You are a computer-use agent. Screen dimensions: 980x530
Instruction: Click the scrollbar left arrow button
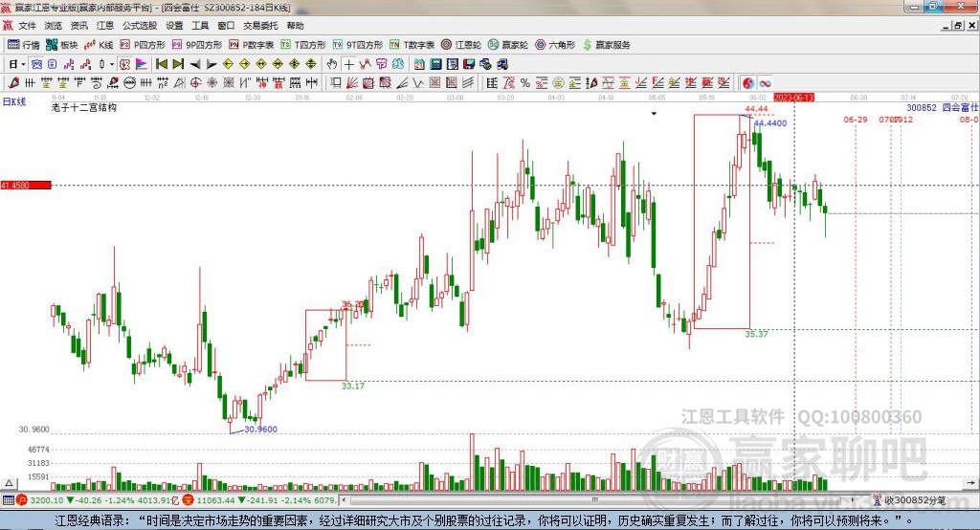[x=344, y=500]
